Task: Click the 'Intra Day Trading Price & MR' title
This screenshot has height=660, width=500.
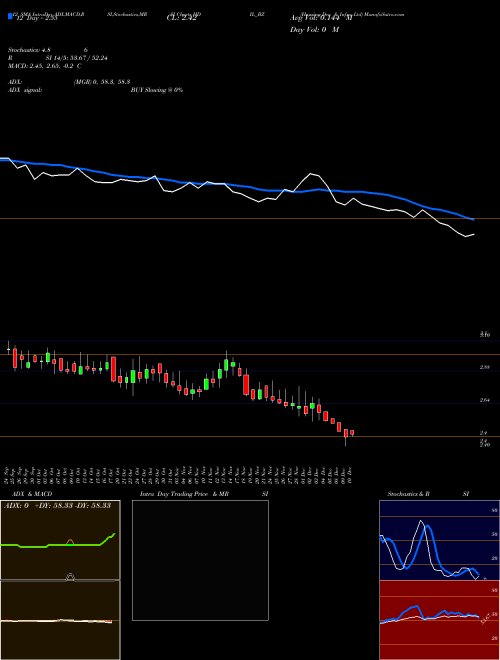Action: 184,494
